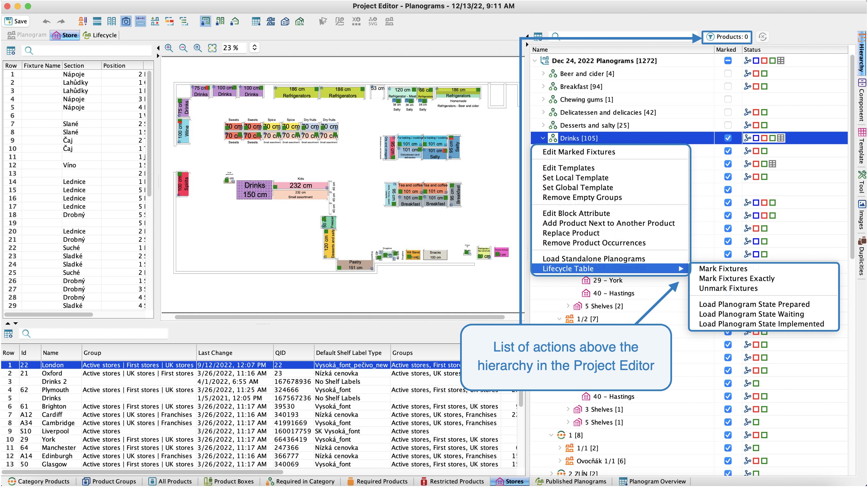Toggle the Beer and cider checkbox

tap(728, 74)
